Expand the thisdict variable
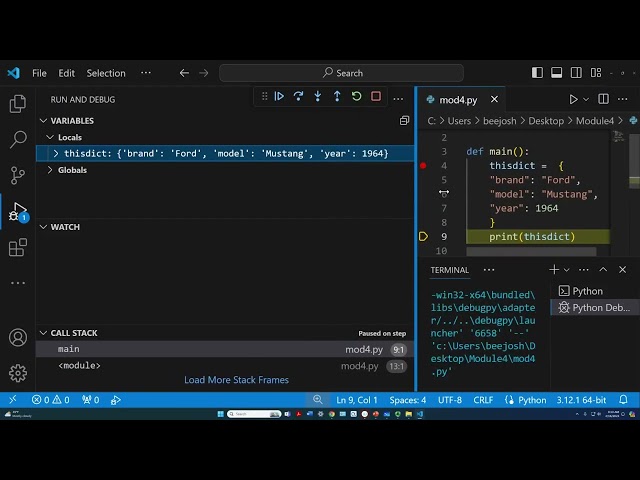Screen dimensions: 640x480 (x=56, y=153)
